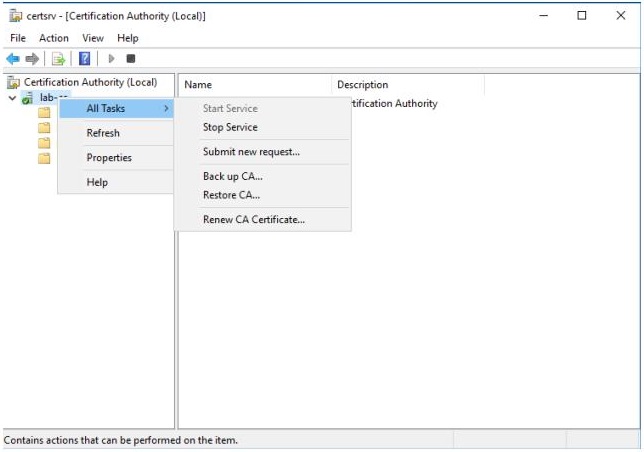Click the Stop Service square icon
Screen dimensions: 644x452
(131, 59)
